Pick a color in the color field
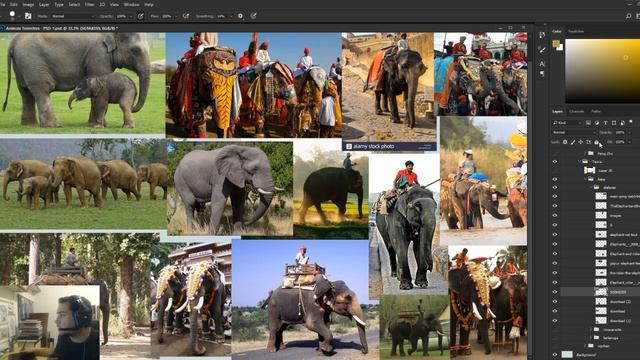The height and width of the screenshot is (360, 640). tap(602, 71)
